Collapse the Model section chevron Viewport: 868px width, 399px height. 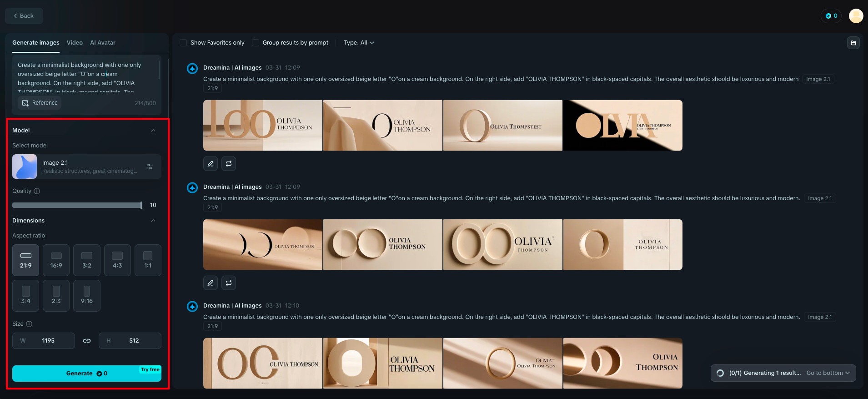153,131
